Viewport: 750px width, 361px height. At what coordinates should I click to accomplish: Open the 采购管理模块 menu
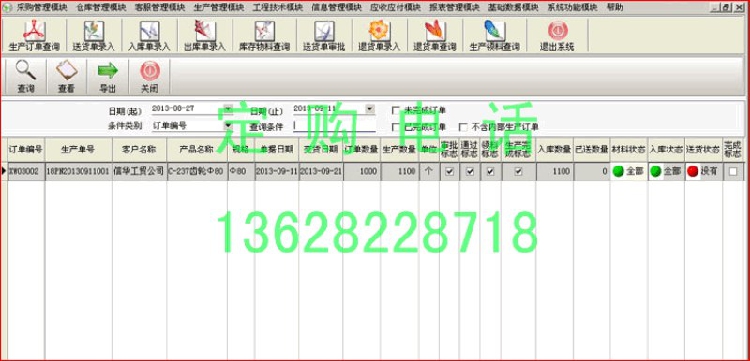42,8
